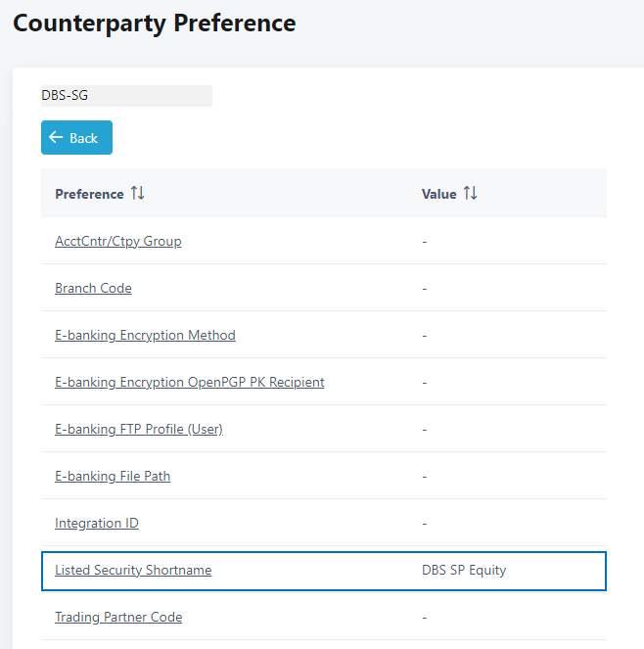Click the Integration ID link
Screen dimensions: 644x649
click(x=97, y=523)
